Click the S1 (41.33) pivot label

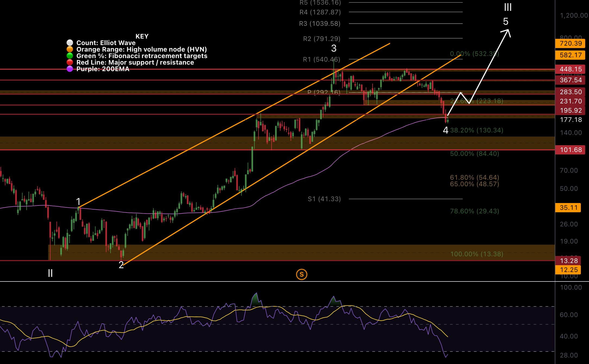324,199
